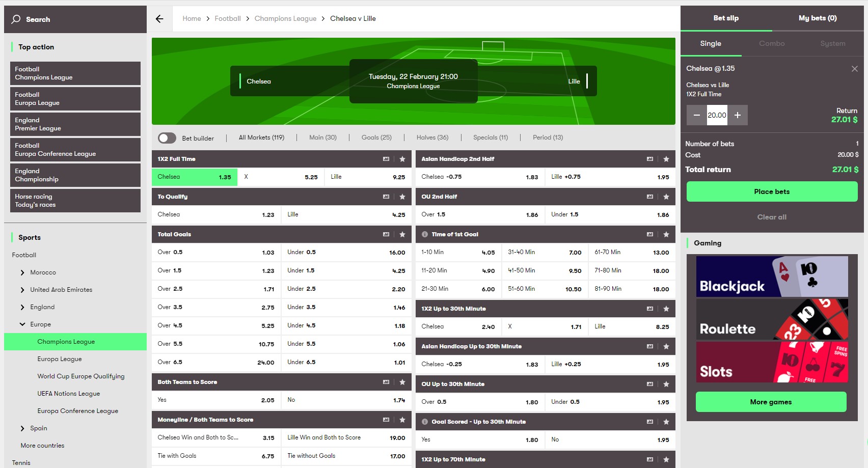Open the Slots game thumbnail
868x468 pixels.
pos(772,362)
